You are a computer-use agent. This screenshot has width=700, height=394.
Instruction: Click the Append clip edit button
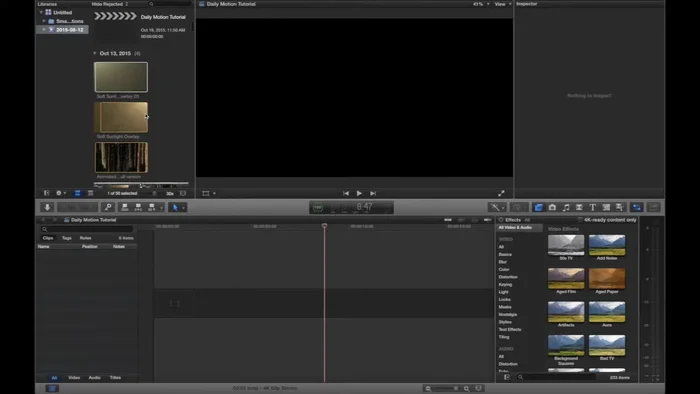(152, 207)
